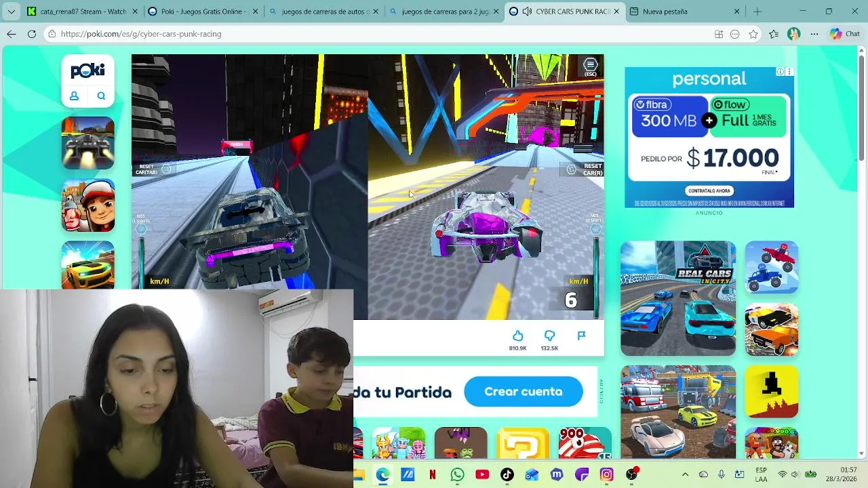The image size is (868, 488).
Task: Open Netflix from taskbar
Action: coord(433,474)
